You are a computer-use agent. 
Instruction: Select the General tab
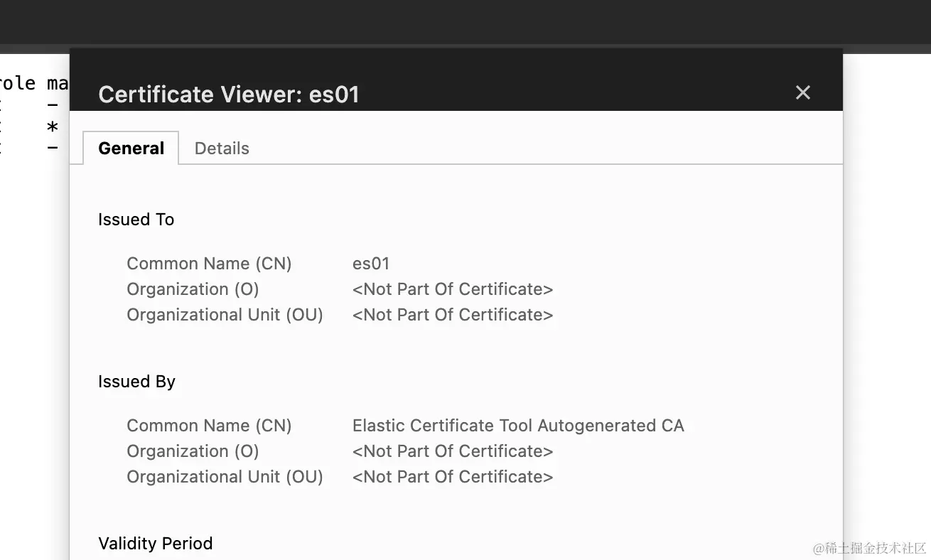pos(131,149)
